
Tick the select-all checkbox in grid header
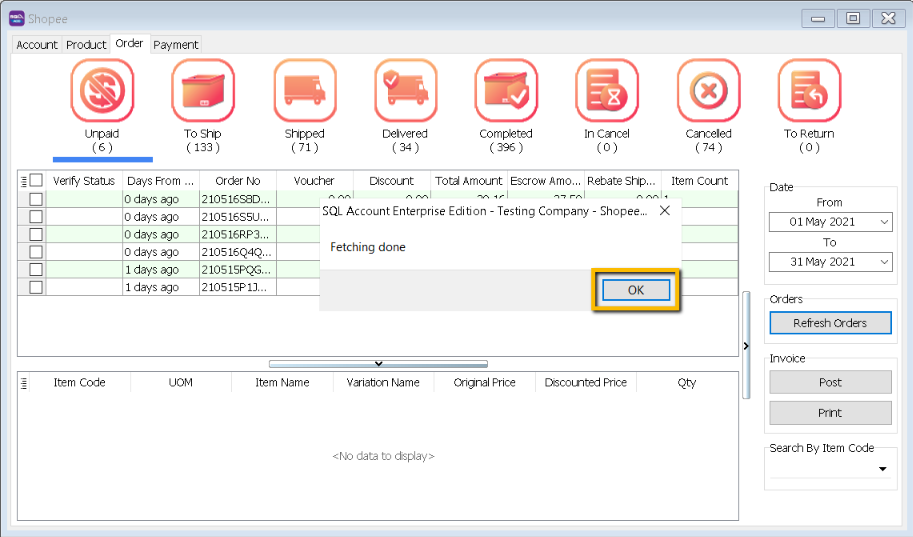36,181
